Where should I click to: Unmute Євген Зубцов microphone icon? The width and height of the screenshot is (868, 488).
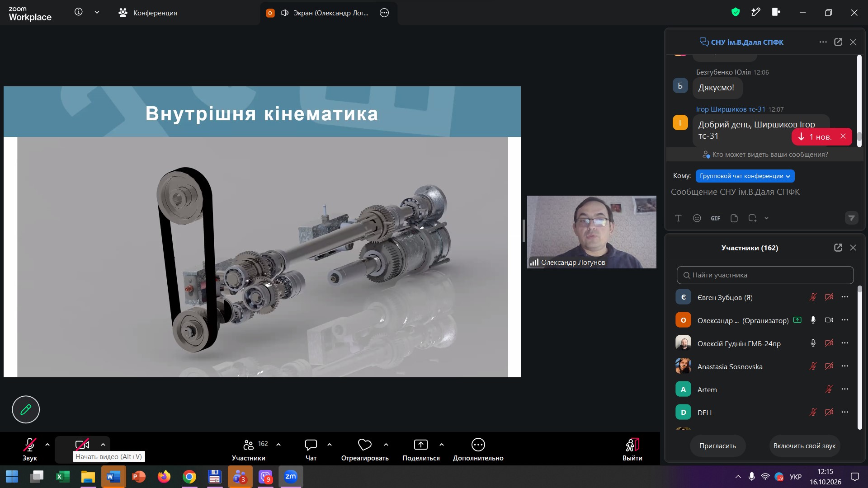coord(813,297)
